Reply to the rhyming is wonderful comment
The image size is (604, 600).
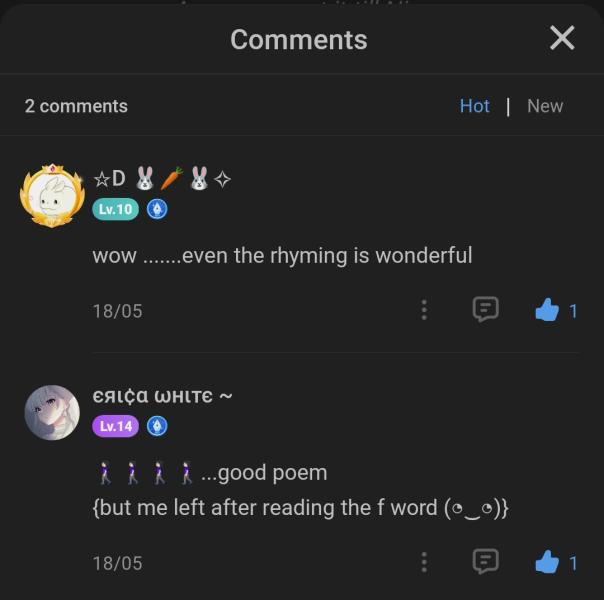tap(485, 310)
